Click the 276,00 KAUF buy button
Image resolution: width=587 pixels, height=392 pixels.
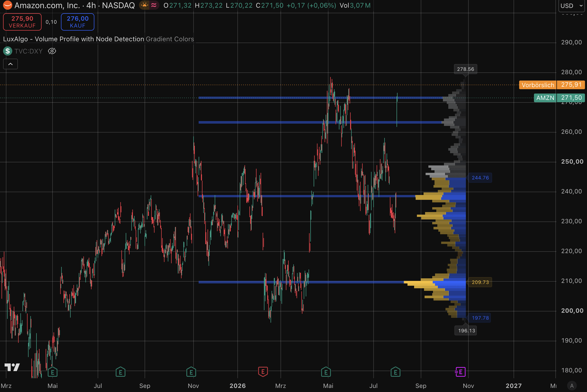pyautogui.click(x=78, y=22)
